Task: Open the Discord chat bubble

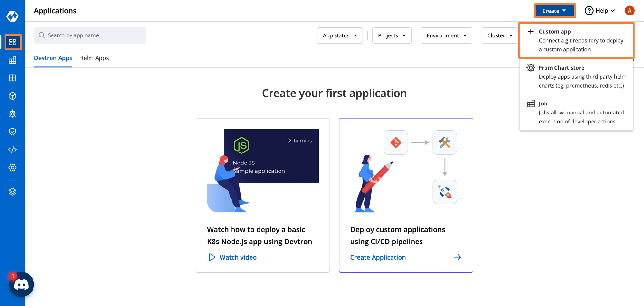Action: click(x=22, y=284)
